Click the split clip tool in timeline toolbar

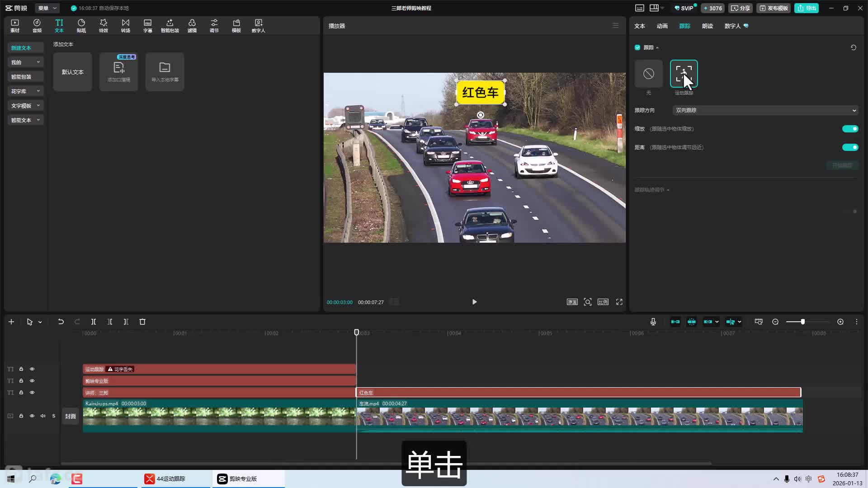coord(94,322)
